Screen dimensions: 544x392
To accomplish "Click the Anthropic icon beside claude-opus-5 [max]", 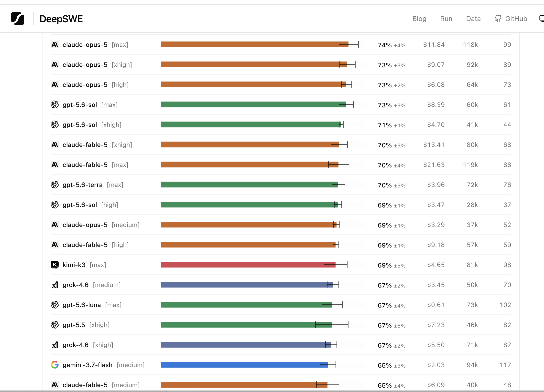I will (x=55, y=45).
